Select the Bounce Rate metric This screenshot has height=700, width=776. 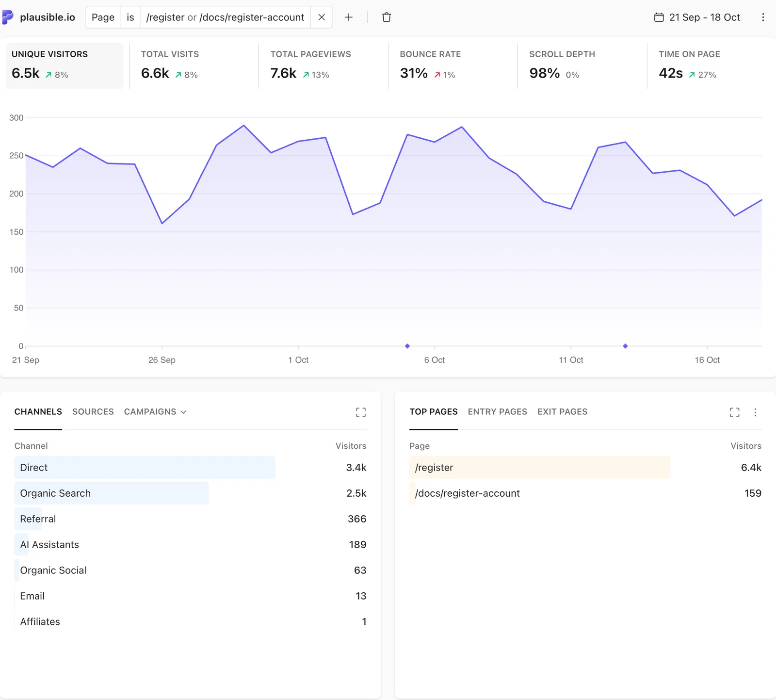[453, 66]
